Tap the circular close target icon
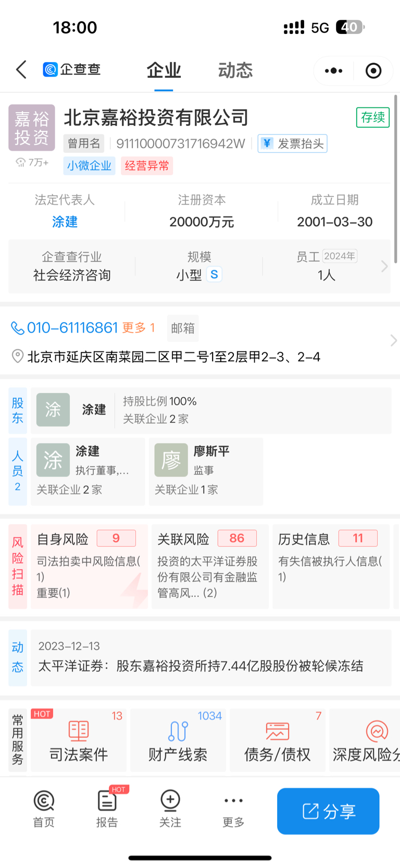The image size is (400, 868). click(373, 70)
